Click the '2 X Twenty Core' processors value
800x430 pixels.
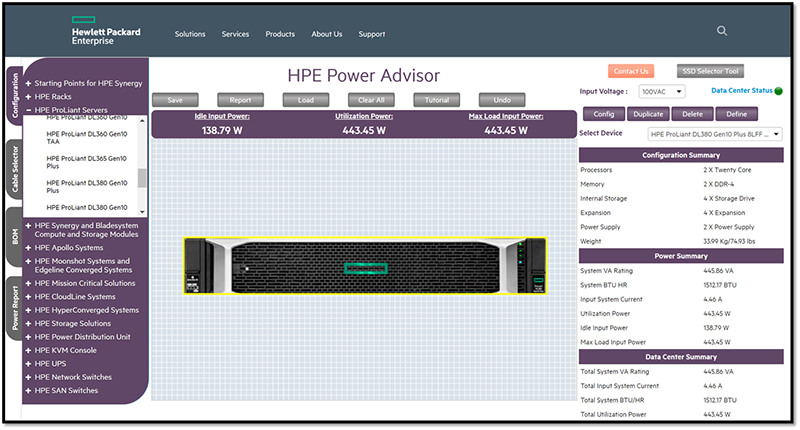727,170
